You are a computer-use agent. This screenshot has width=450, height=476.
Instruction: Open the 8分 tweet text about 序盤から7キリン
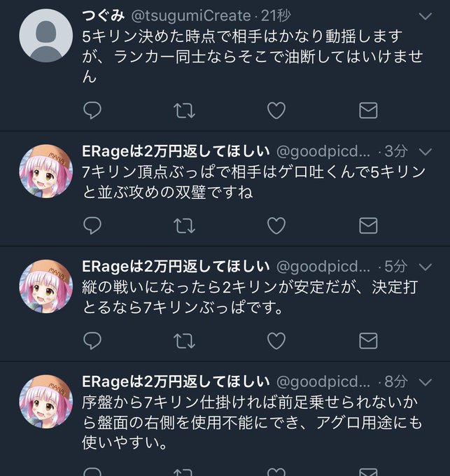[252, 423]
